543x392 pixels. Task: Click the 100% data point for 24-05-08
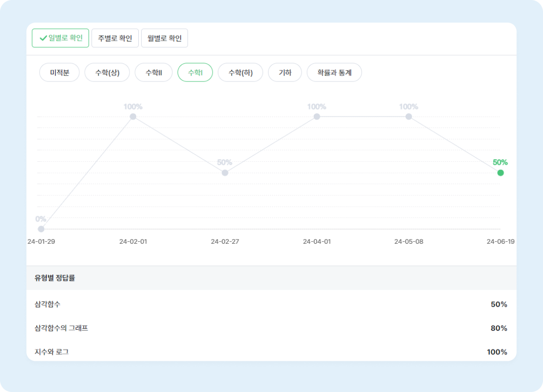point(409,117)
